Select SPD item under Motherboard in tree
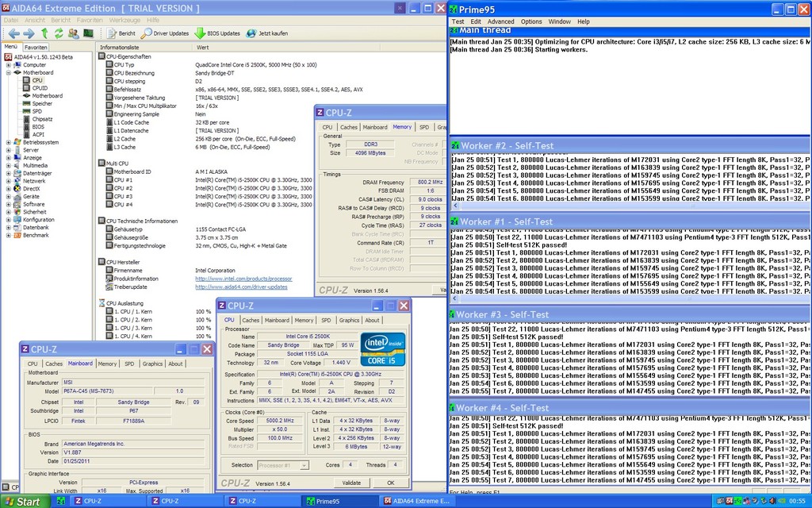This screenshot has height=508, width=812. (36, 111)
